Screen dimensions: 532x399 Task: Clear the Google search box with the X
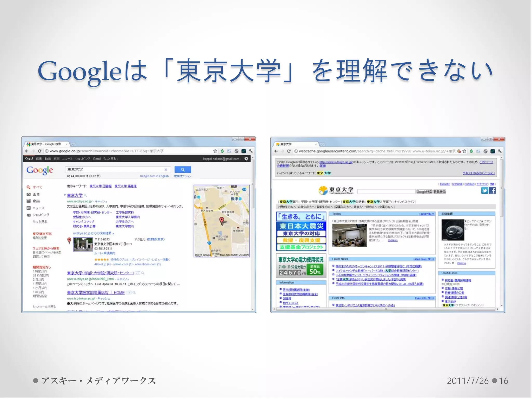[166, 170]
